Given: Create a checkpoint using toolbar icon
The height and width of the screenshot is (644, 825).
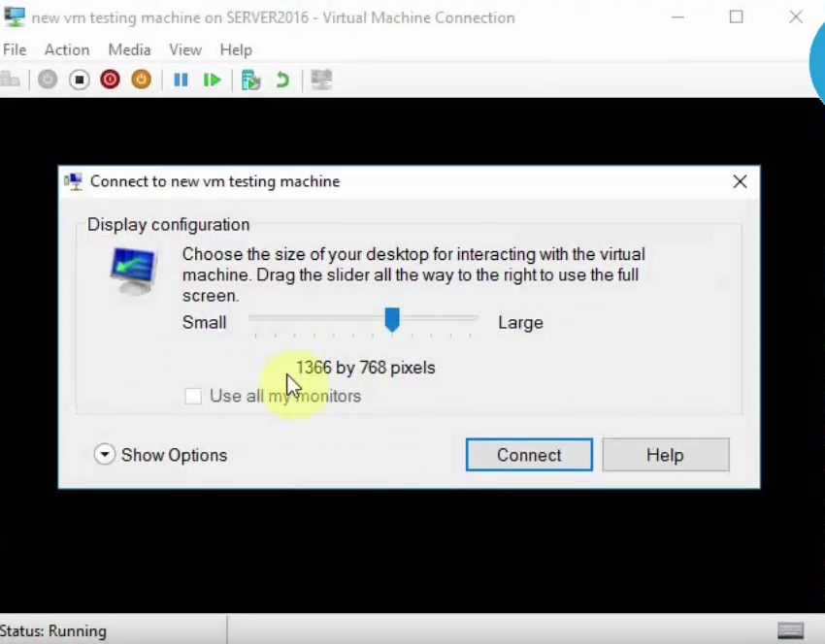Looking at the screenshot, I should (251, 80).
